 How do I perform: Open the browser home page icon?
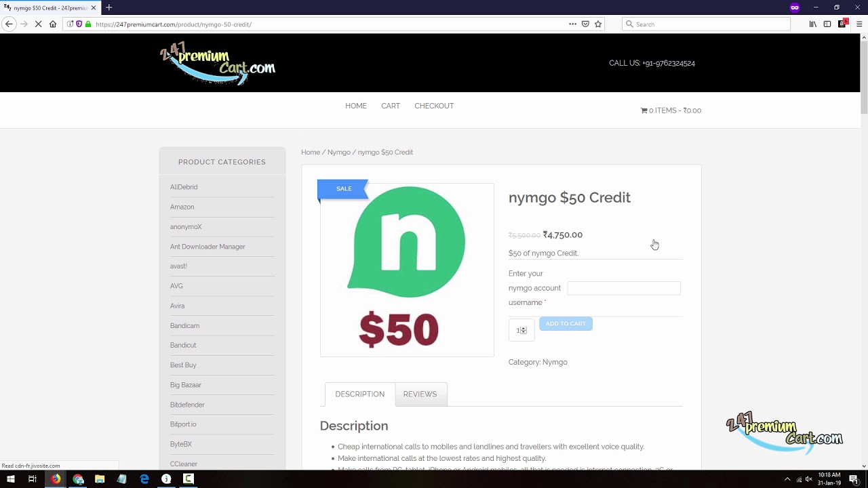coord(53,24)
